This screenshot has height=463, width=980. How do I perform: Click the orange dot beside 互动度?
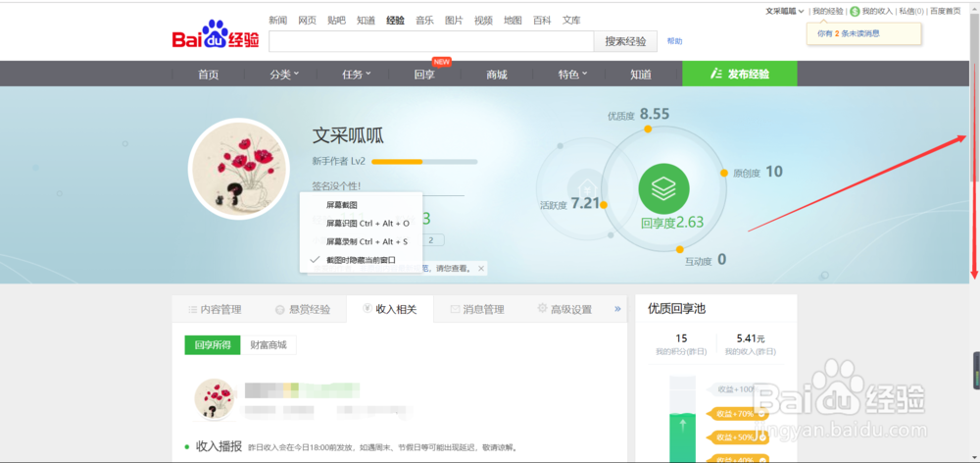coord(679,249)
